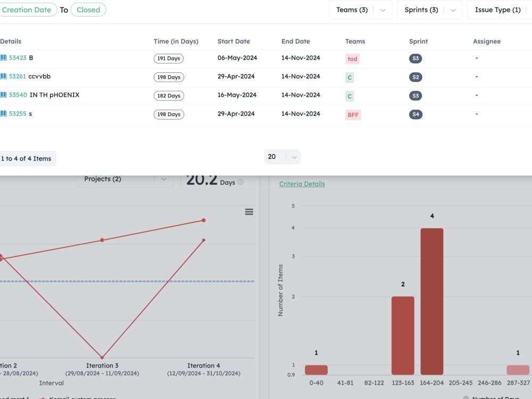This screenshot has height=399, width=532.
Task: Expand the page size 20 dropdown
Action: pos(282,157)
